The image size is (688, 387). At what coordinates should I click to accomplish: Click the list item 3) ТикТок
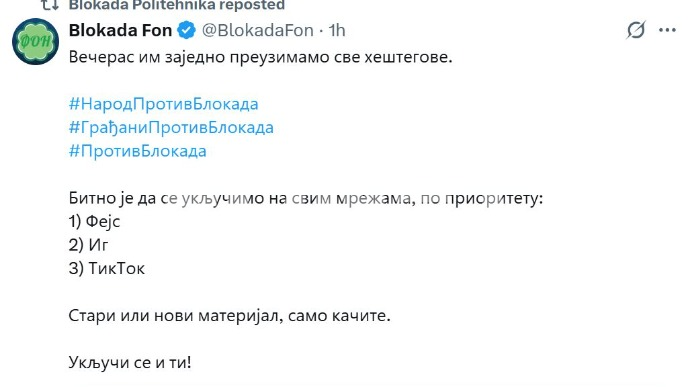(x=107, y=269)
